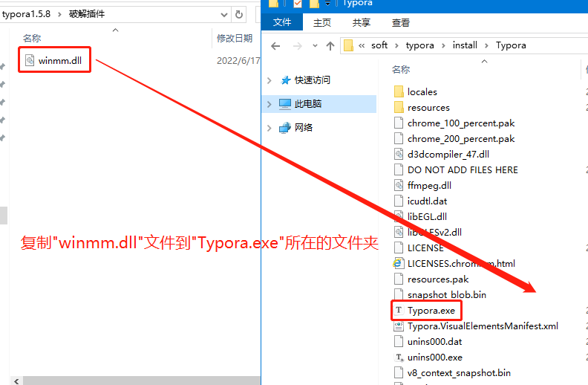Screen dimensions: 588x385
Task: Select 网络 icon in navigation pane
Action: pos(285,128)
